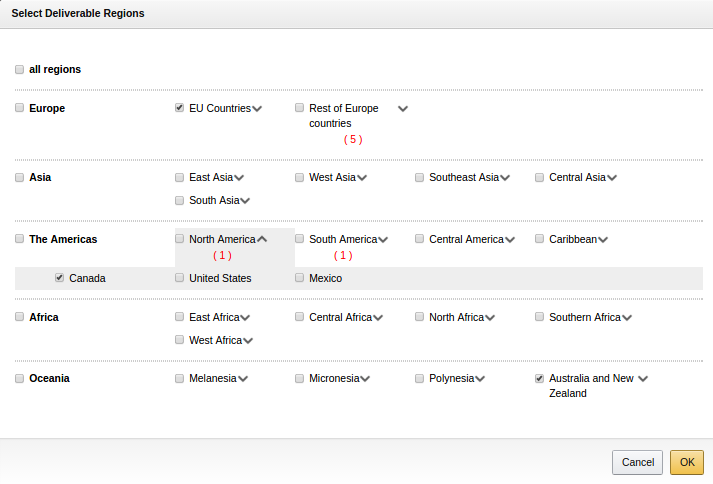The width and height of the screenshot is (713, 484).
Task: Uncheck the EU Countries checkbox
Action: click(180, 108)
